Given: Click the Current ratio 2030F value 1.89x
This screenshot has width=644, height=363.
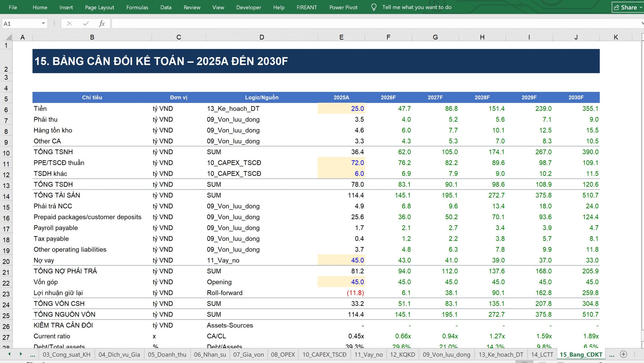Looking at the screenshot, I should [x=576, y=336].
